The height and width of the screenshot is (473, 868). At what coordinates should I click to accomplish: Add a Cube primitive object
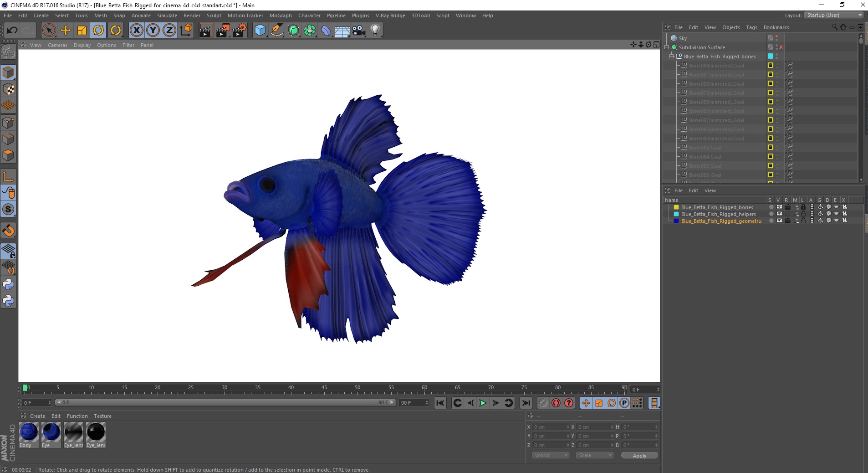260,31
